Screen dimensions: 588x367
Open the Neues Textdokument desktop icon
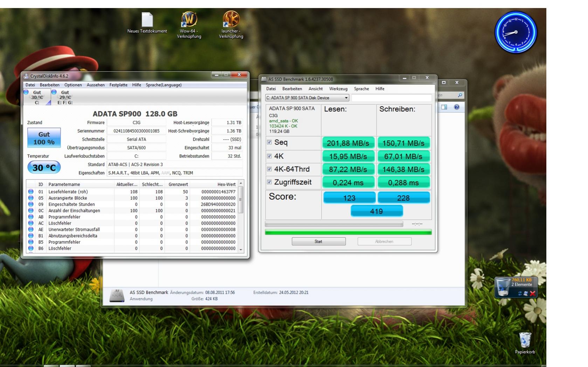pyautogui.click(x=147, y=23)
